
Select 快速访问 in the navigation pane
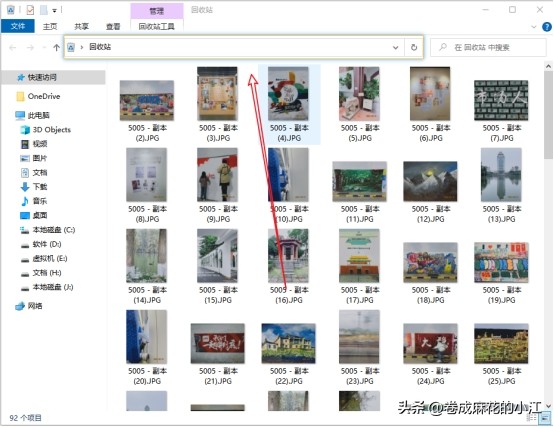pyautogui.click(x=54, y=77)
